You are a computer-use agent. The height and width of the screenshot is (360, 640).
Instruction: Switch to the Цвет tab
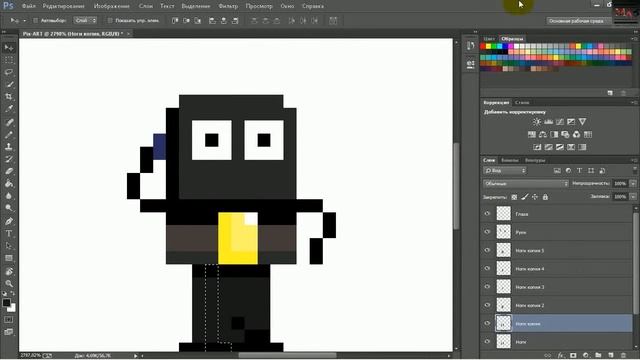489,39
